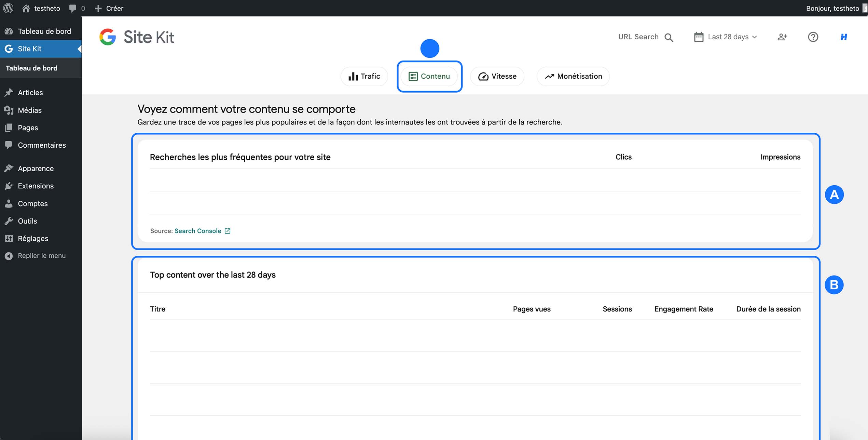This screenshot has height=440, width=868.
Task: Click the Trafic bar chart icon
Action: pyautogui.click(x=353, y=76)
